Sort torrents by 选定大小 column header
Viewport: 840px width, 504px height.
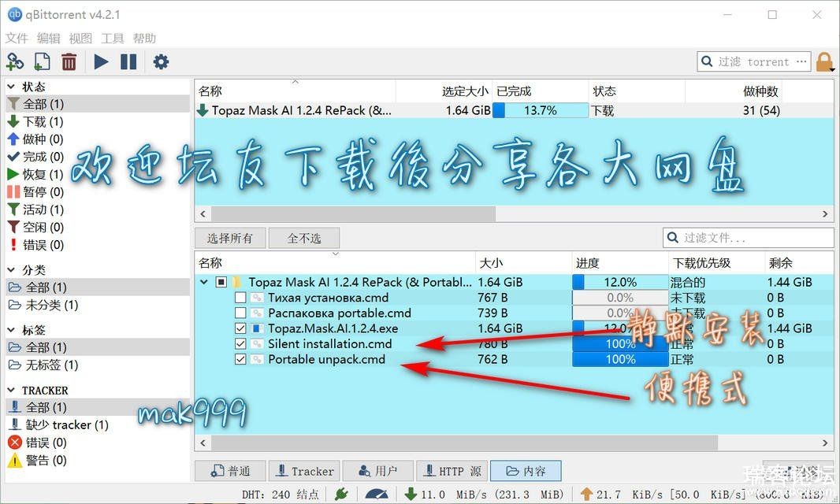(x=444, y=91)
